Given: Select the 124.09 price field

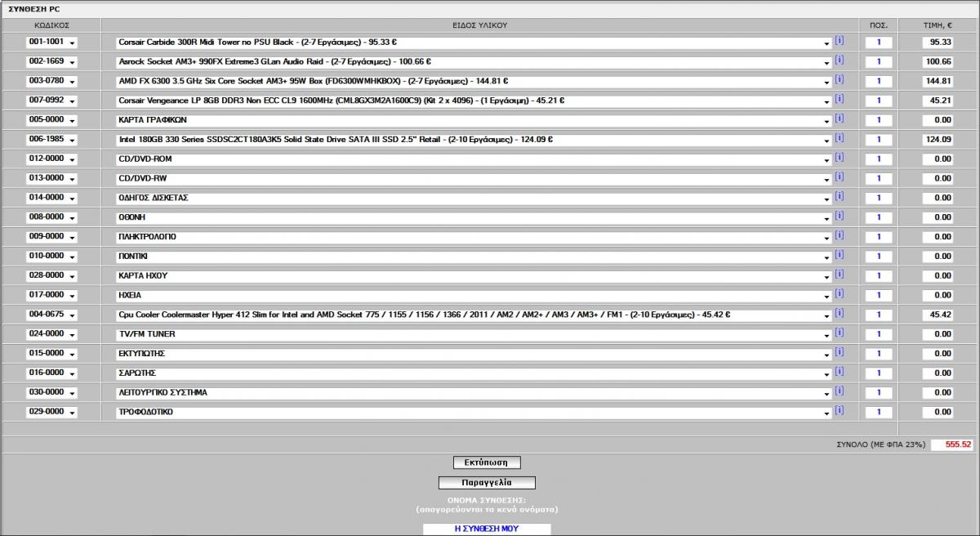Looking at the screenshot, I should click(938, 140).
